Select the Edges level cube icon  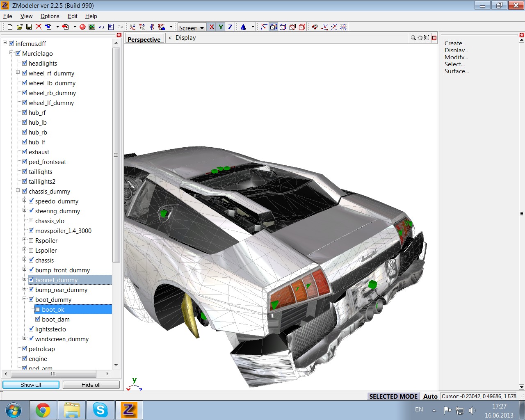click(x=283, y=27)
